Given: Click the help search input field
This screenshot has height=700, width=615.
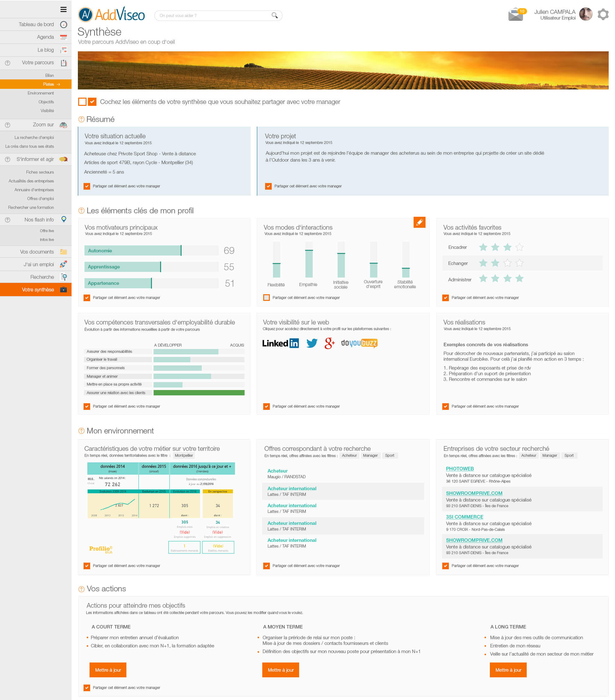Looking at the screenshot, I should pos(212,15).
